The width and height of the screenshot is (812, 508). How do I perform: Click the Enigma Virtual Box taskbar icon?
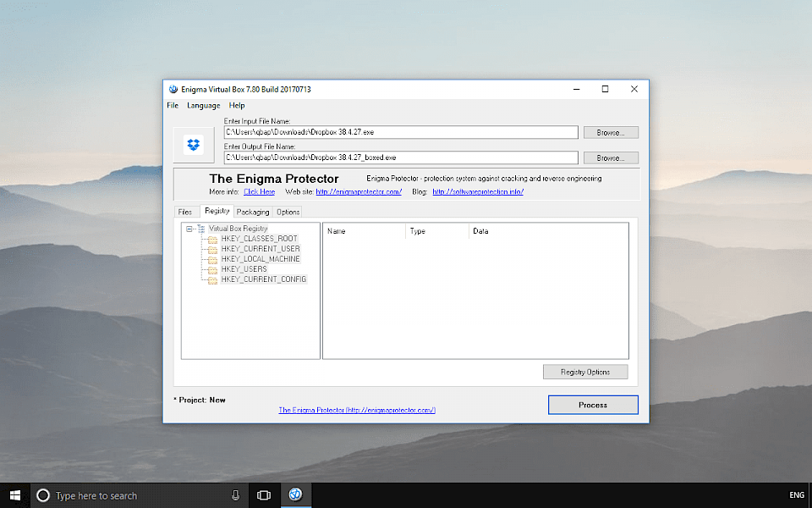pyautogui.click(x=296, y=494)
